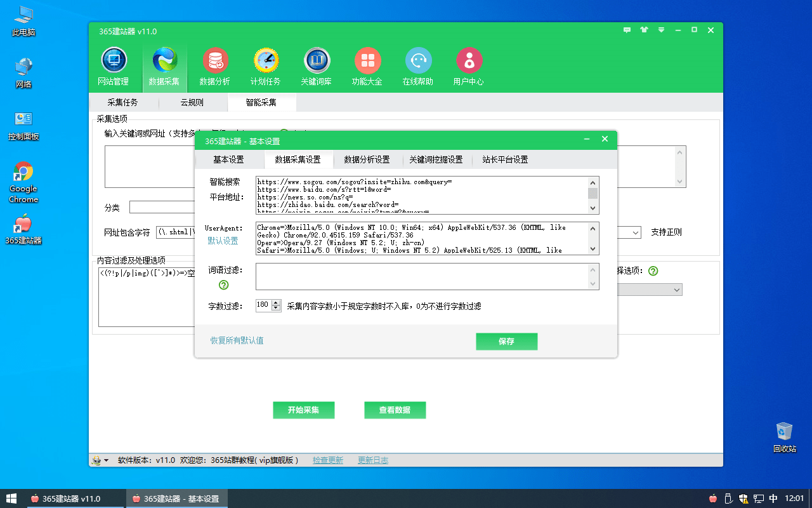Click the Windows Start button
Screen dimensions: 812x508
coord(11,498)
